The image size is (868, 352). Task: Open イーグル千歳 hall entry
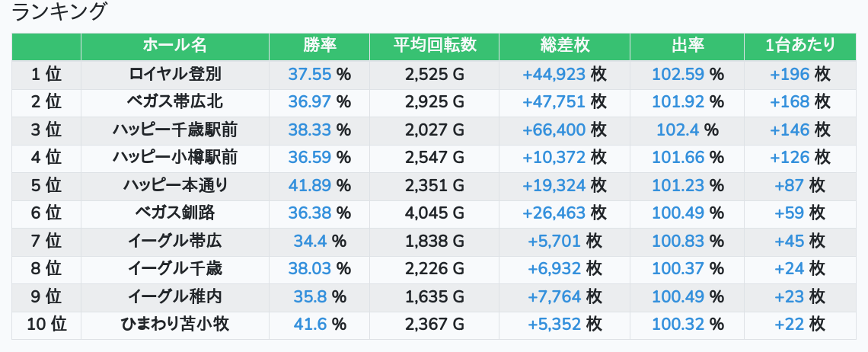(175, 269)
